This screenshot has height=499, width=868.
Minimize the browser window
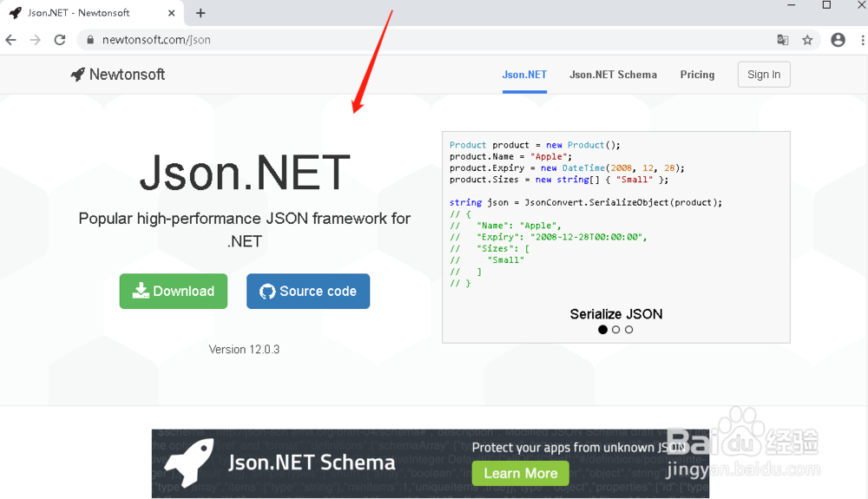click(792, 5)
